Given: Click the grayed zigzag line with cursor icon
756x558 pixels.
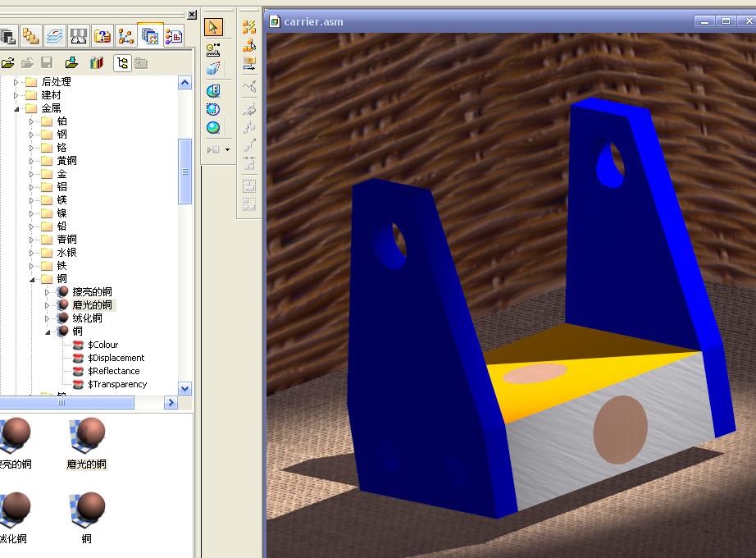Looking at the screenshot, I should coord(248,87).
